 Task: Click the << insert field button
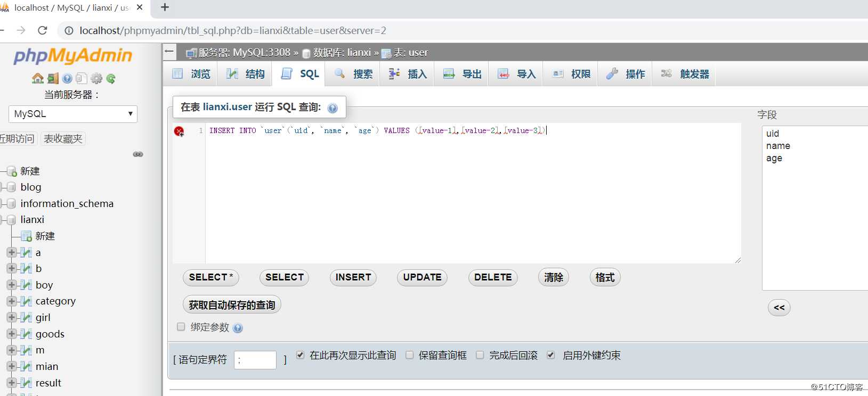pos(779,308)
